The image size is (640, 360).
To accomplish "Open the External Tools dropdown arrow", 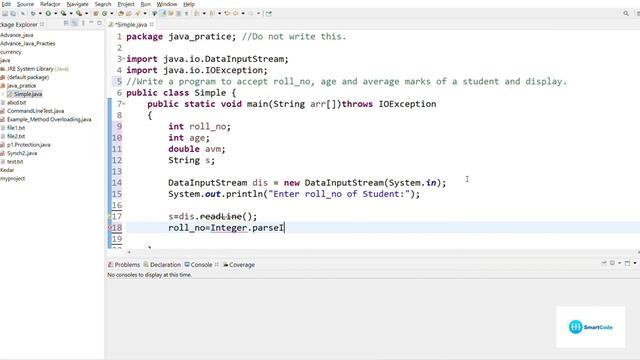I will [x=87, y=13].
